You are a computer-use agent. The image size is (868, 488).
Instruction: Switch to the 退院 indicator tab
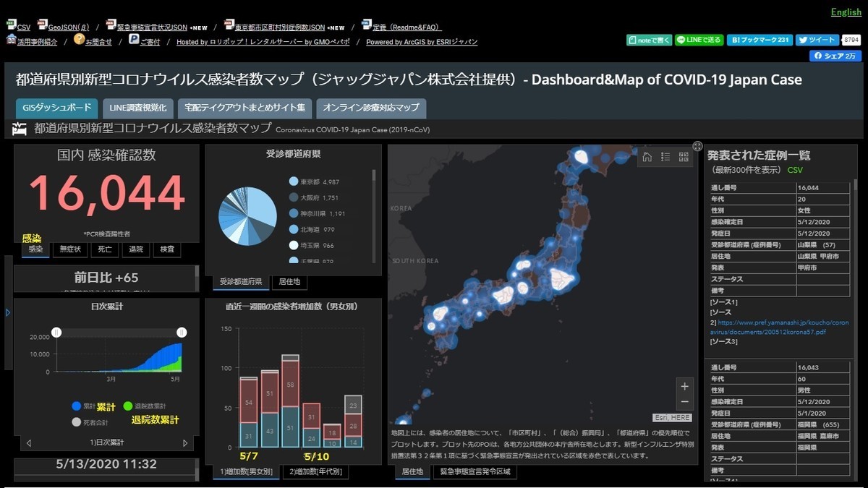(x=136, y=249)
